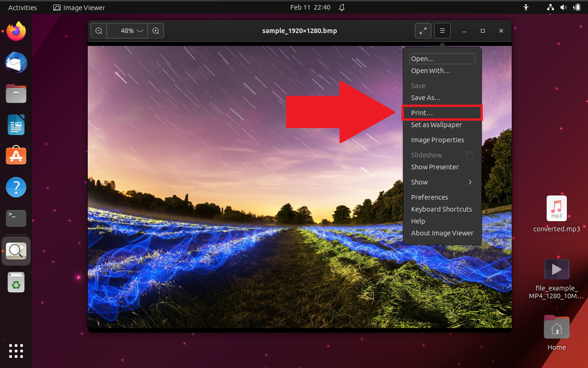Enable the Slideshow checkbox

pos(469,155)
